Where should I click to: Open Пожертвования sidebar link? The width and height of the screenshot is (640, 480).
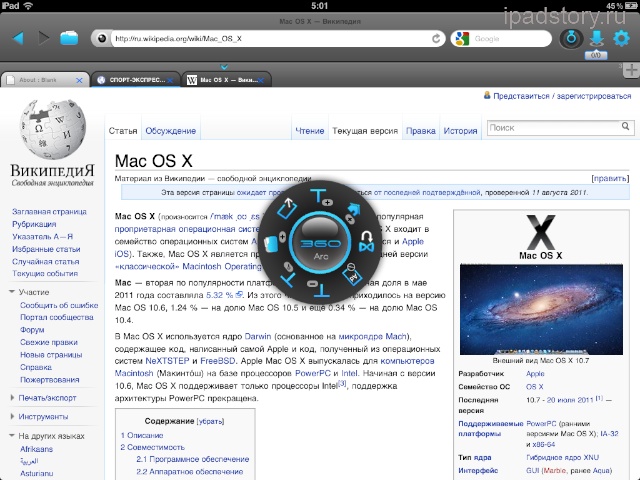[49, 380]
